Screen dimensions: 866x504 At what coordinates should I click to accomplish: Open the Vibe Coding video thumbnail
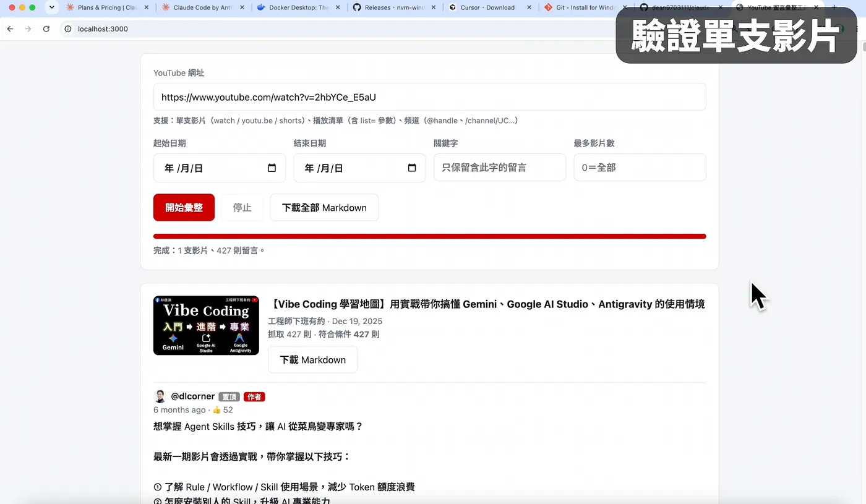coord(206,325)
